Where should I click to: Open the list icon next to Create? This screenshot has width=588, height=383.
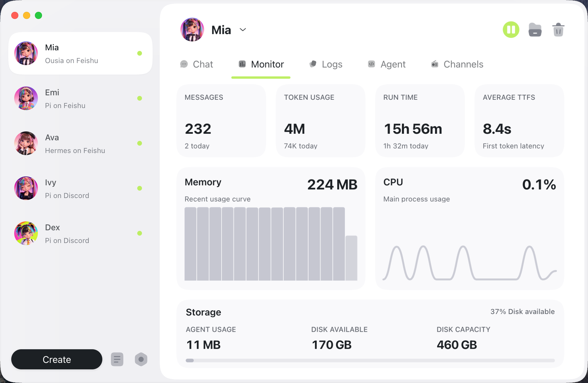coord(117,359)
